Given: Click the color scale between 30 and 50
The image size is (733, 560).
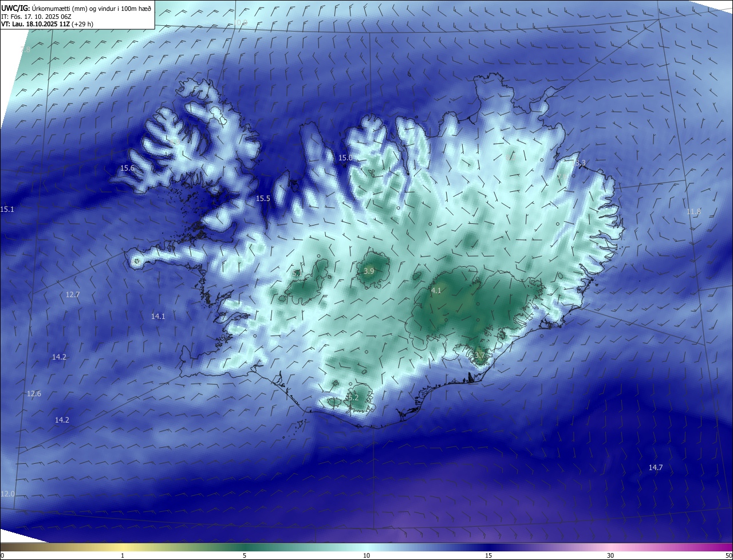Looking at the screenshot, I should click(x=672, y=547).
